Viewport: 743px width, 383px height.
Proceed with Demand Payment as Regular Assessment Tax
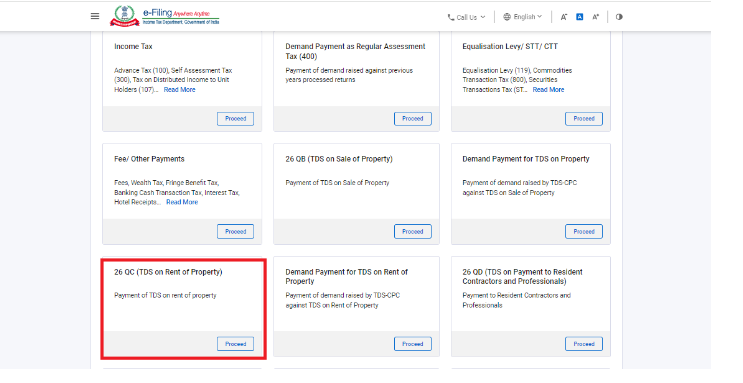(x=413, y=119)
